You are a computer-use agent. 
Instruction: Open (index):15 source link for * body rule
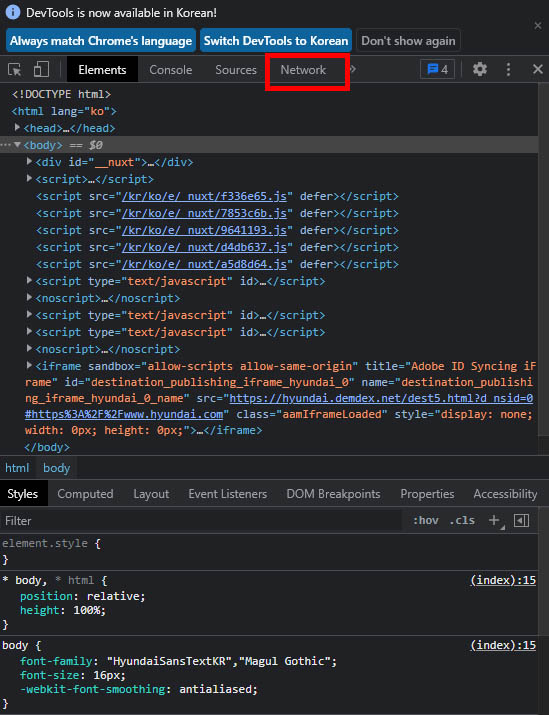click(x=503, y=580)
